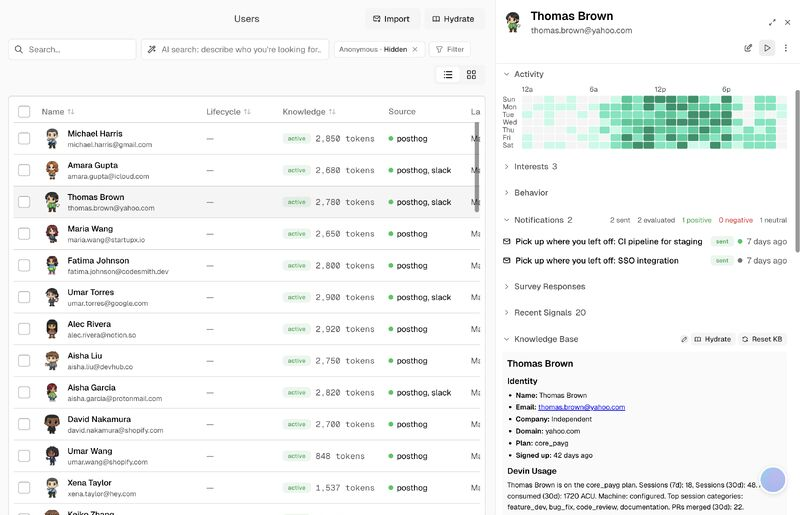Image resolution: width=800 pixels, height=515 pixels.
Task: Click the detail panel vertical scrollbar
Action: [797, 171]
